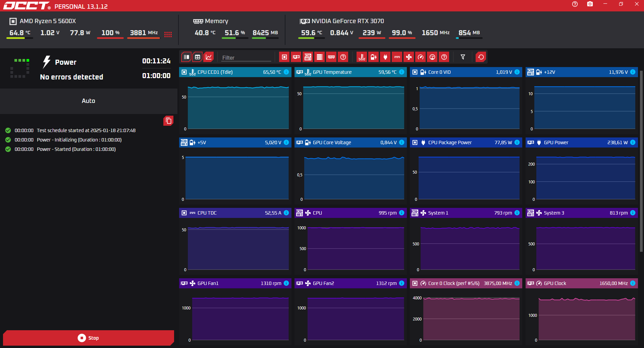644x348 pixels.
Task: Switch to the list view layout
Action: (186, 57)
